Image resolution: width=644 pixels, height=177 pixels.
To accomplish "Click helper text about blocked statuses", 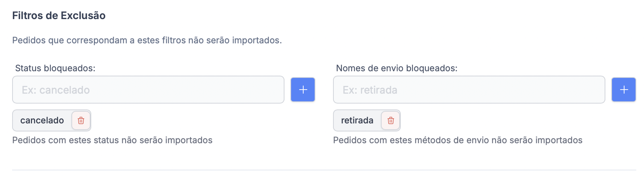I will (x=112, y=140).
